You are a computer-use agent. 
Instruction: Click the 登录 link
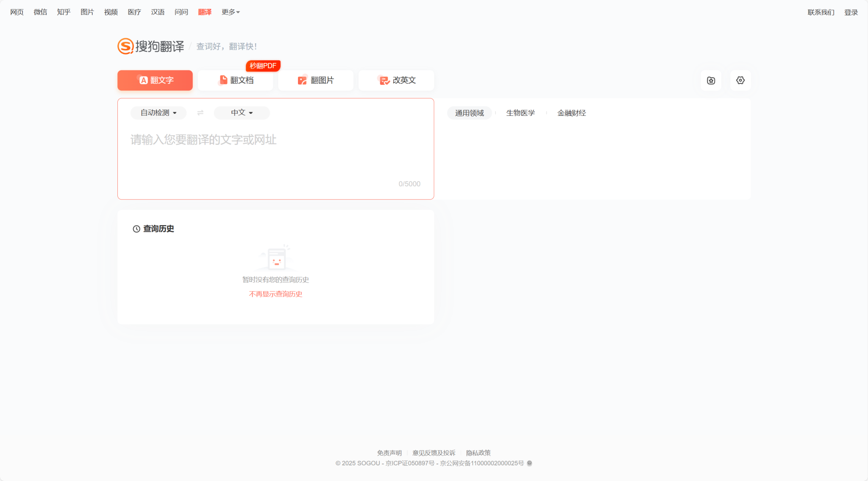(x=851, y=12)
